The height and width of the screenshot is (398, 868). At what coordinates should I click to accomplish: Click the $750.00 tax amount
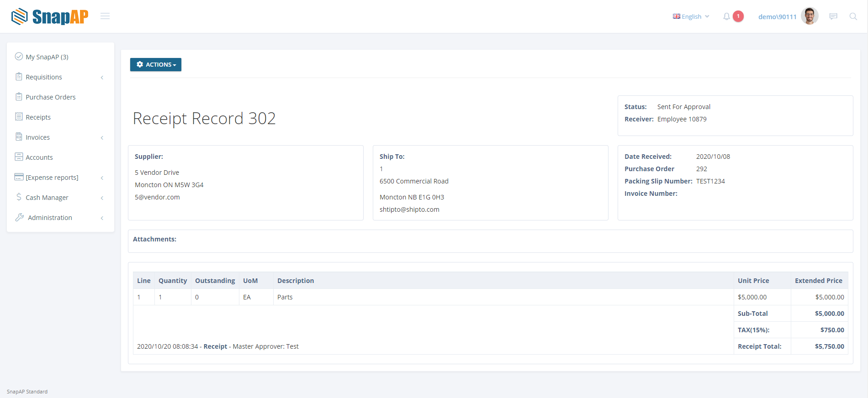[832, 330]
